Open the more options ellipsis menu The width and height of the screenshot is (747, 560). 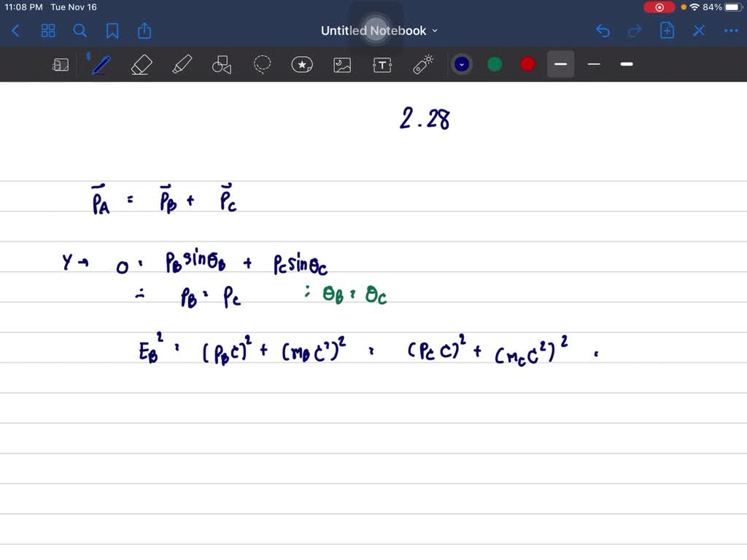(731, 30)
